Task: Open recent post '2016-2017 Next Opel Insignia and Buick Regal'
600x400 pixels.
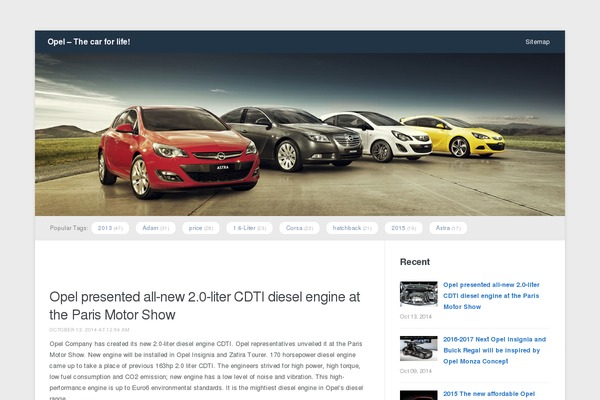Action: [x=494, y=350]
